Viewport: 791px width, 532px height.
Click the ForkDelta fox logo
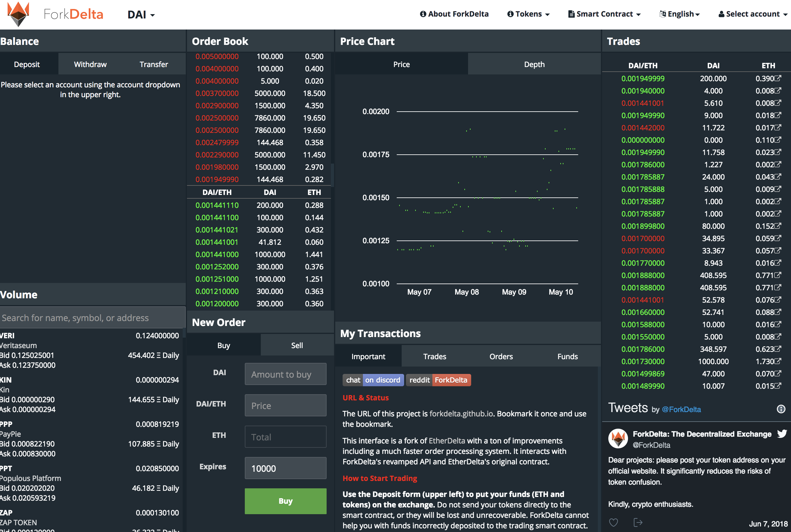point(19,14)
